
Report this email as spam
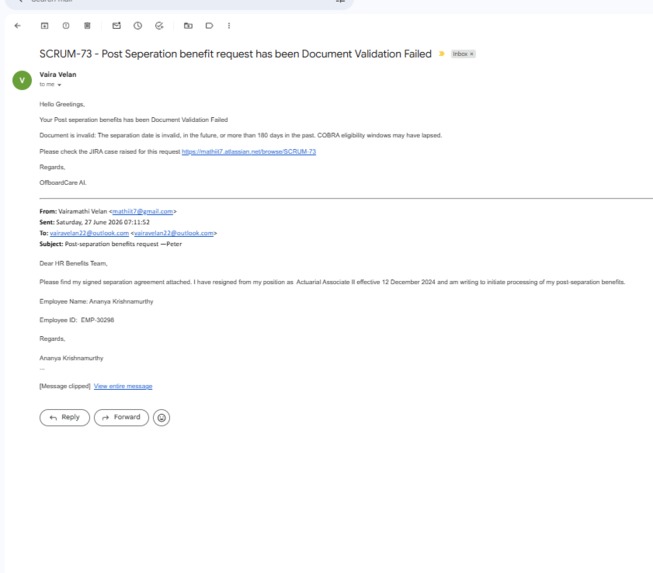(x=66, y=26)
